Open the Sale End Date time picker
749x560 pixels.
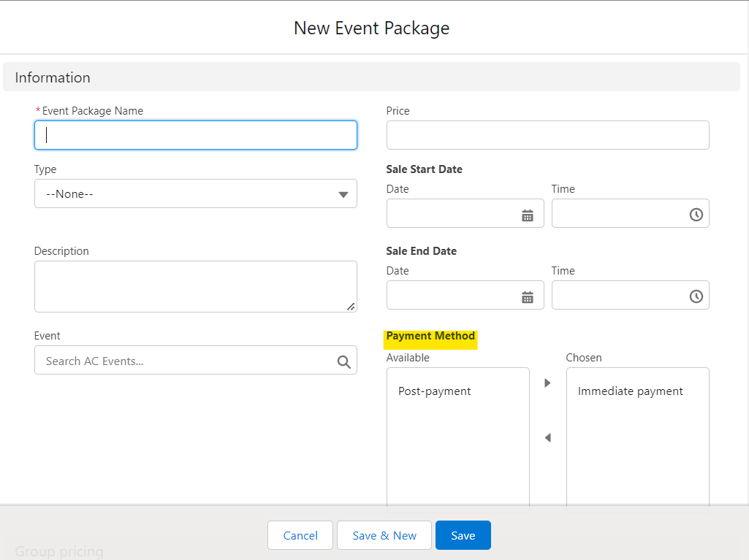pos(696,296)
